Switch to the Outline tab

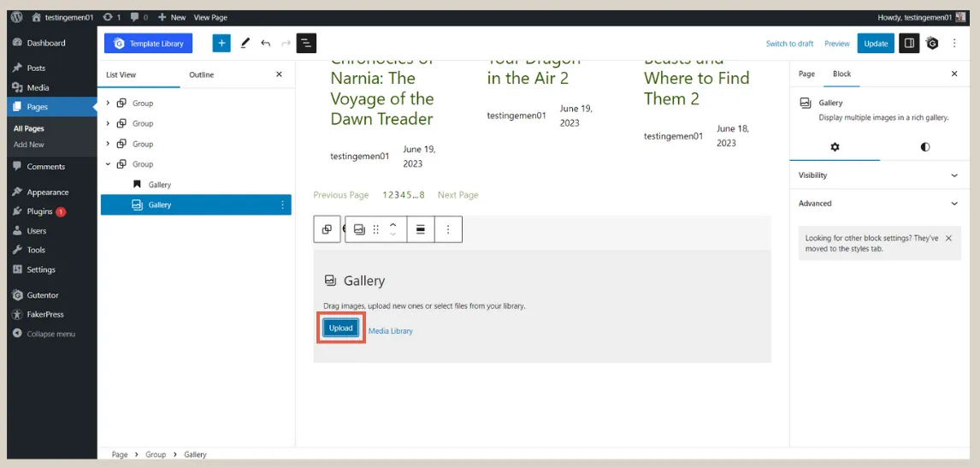[x=201, y=74]
